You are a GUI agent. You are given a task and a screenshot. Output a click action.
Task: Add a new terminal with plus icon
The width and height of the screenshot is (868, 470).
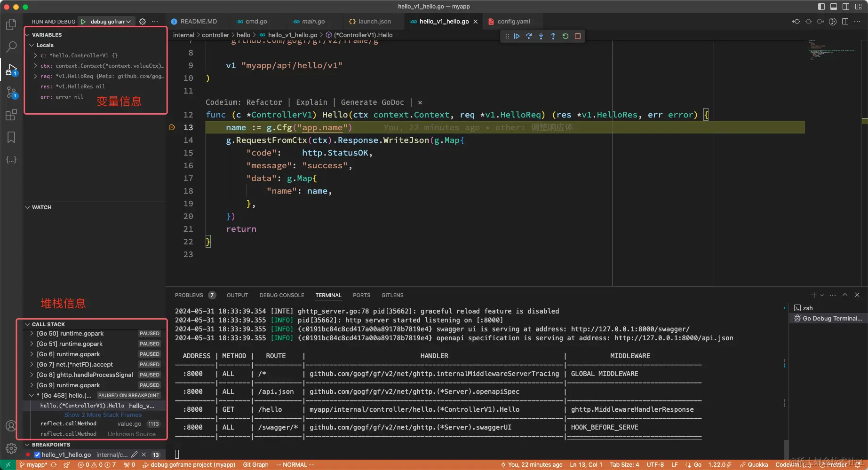pyautogui.click(x=813, y=295)
